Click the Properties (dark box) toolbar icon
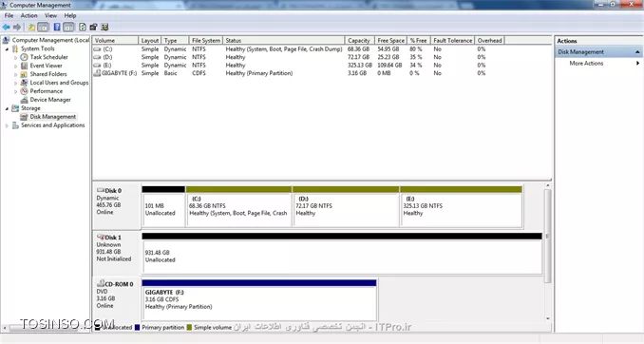The image size is (644, 344). tap(93, 28)
